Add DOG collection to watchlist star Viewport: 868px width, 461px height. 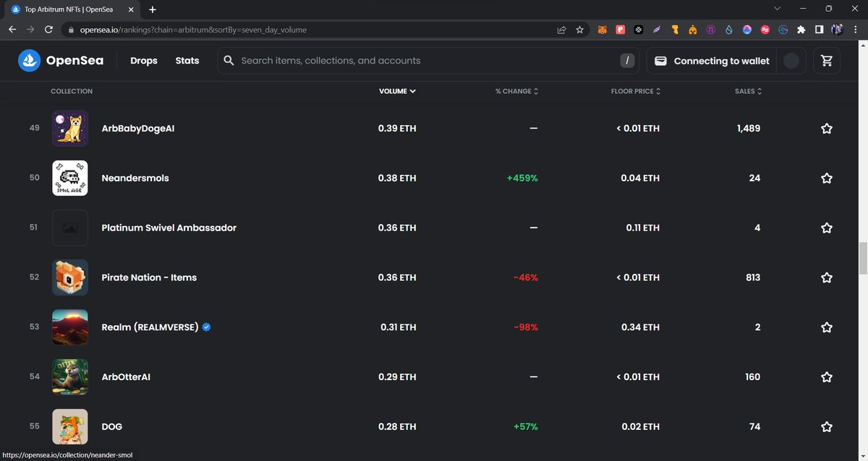[827, 427]
